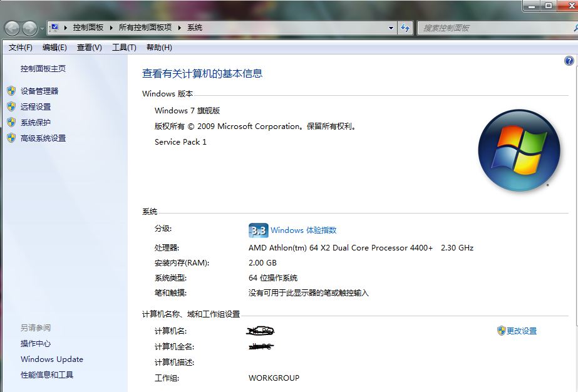The width and height of the screenshot is (578, 392).
Task: Click the 安装内存(RAM): label
Action: [182, 263]
